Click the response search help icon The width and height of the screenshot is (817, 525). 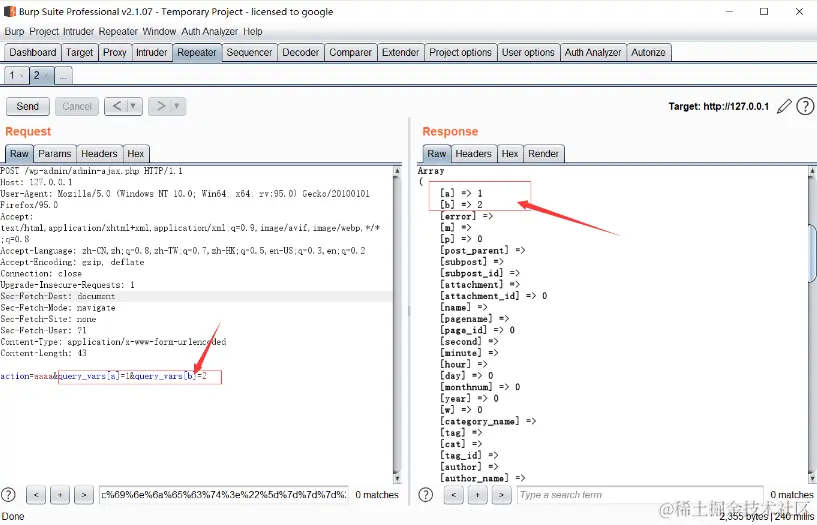(426, 494)
